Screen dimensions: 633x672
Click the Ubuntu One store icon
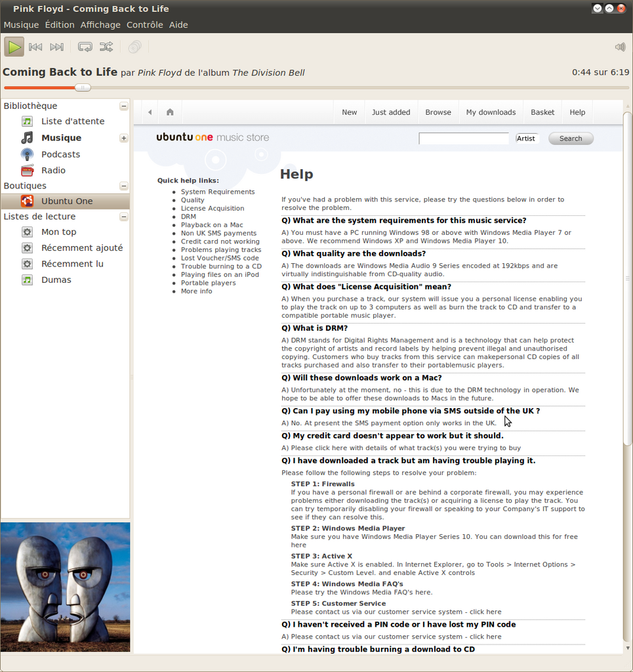(27, 201)
